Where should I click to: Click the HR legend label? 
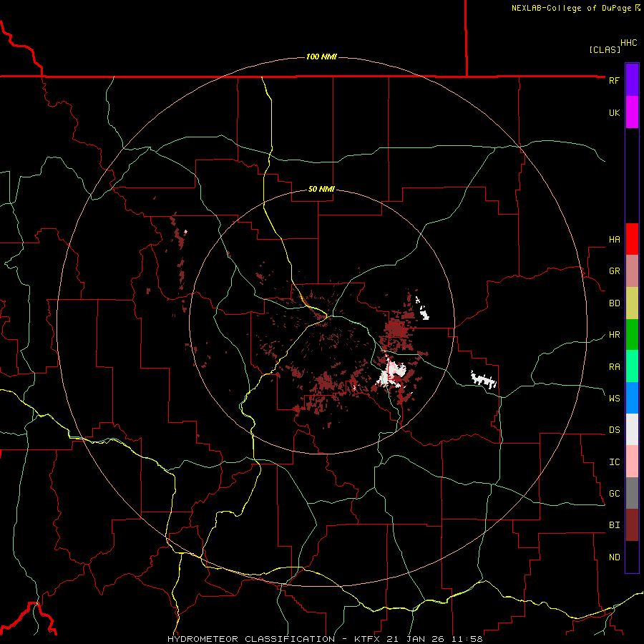click(614, 335)
